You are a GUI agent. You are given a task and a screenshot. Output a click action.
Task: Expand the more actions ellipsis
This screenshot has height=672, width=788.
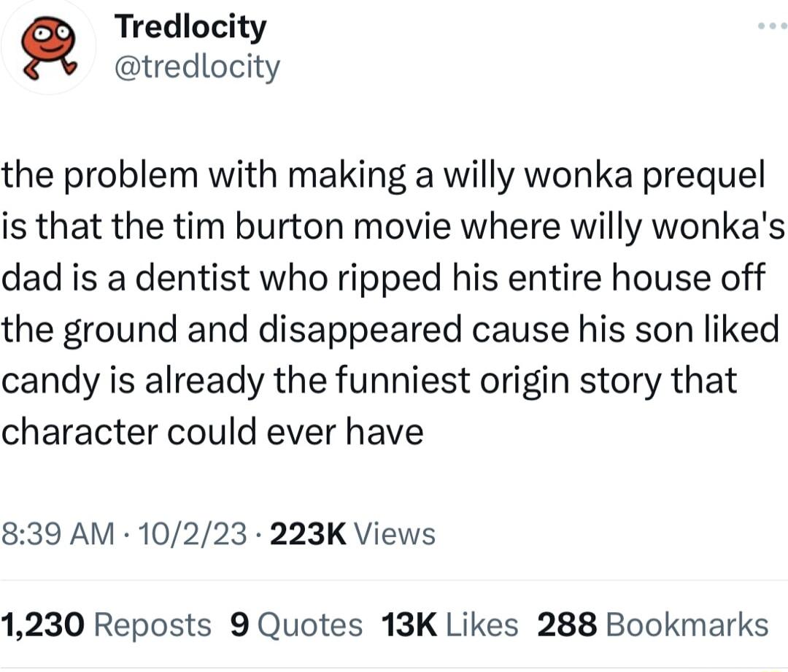click(x=766, y=26)
